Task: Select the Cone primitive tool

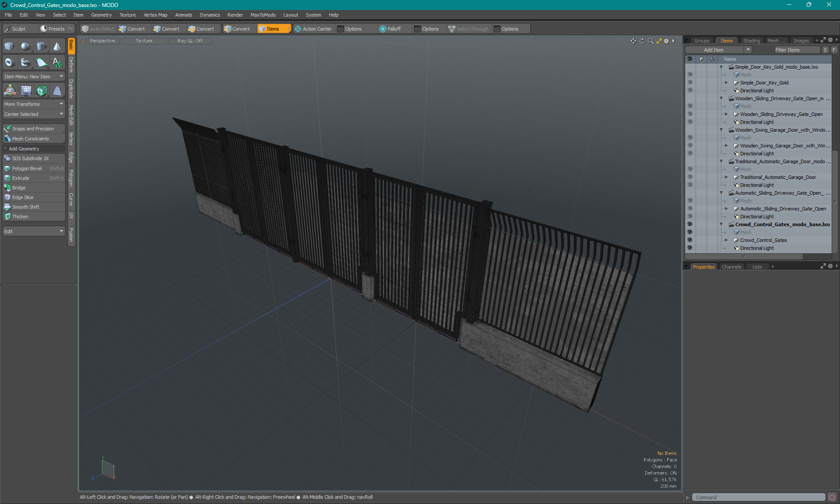Action: click(57, 46)
